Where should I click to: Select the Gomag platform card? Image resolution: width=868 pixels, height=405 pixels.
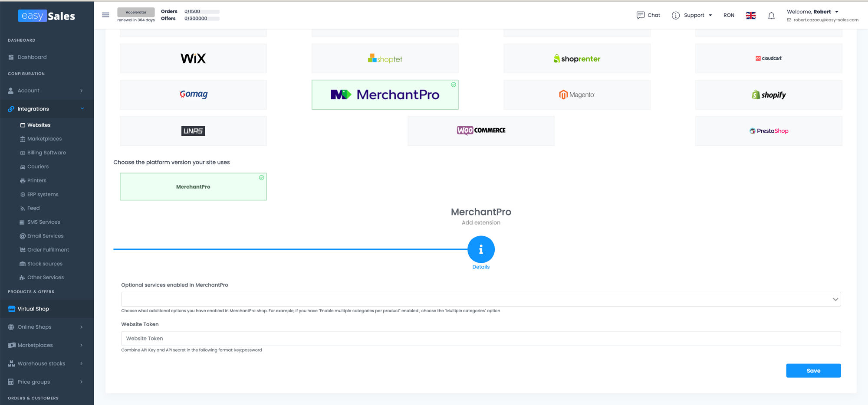point(193,95)
